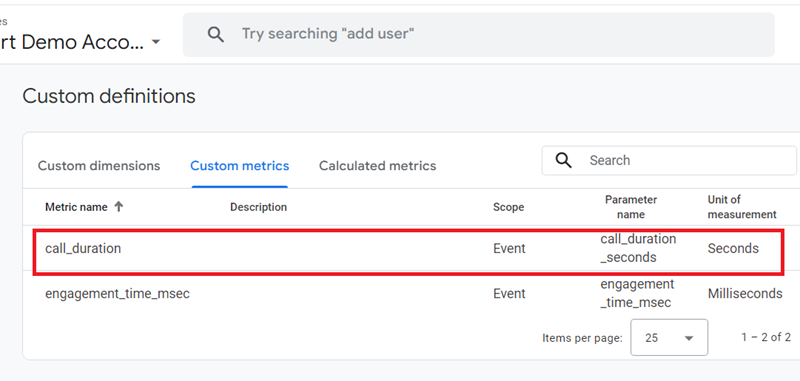The width and height of the screenshot is (800, 381).
Task: Click the Custom definitions page heading
Action: pyautogui.click(x=109, y=96)
